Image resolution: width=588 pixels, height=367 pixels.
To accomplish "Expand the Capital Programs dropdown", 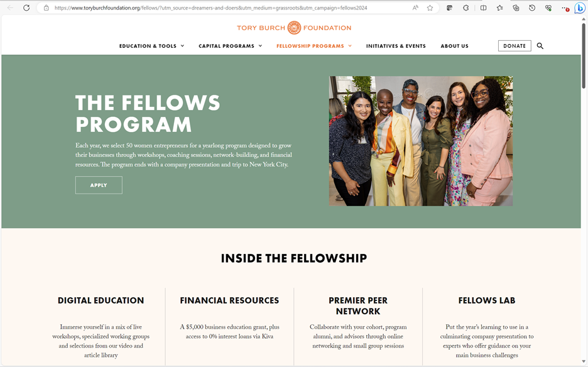I will coord(230,46).
